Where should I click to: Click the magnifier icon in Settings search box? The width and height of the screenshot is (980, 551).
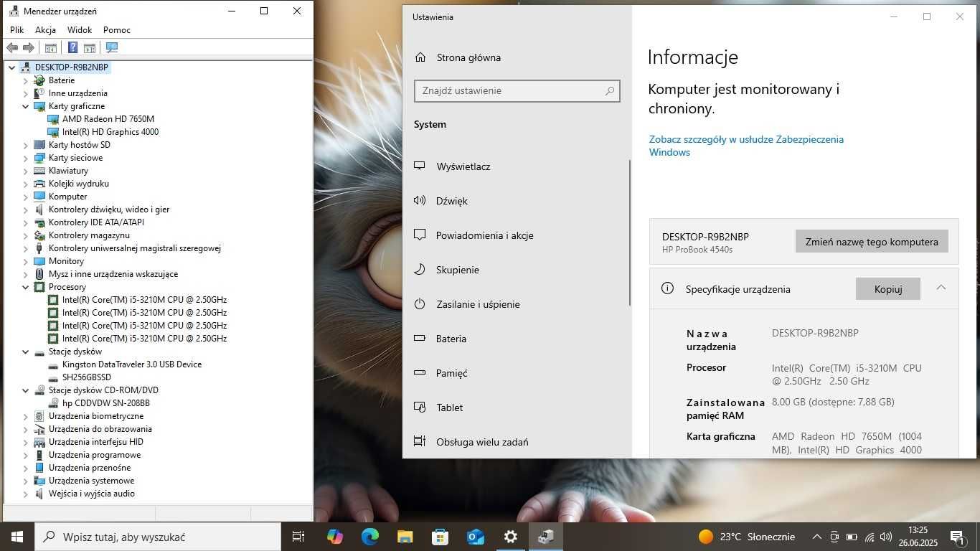point(610,91)
